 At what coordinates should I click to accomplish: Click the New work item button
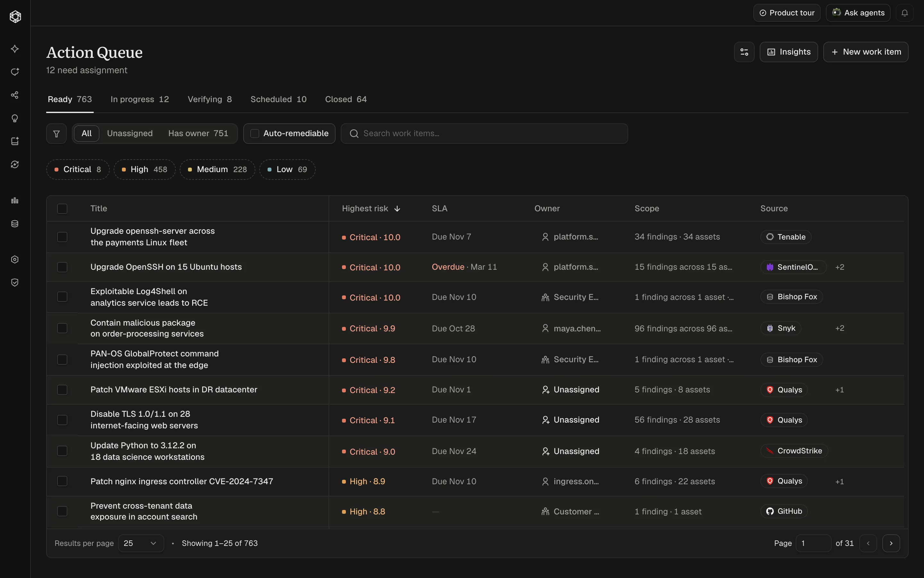coord(866,52)
